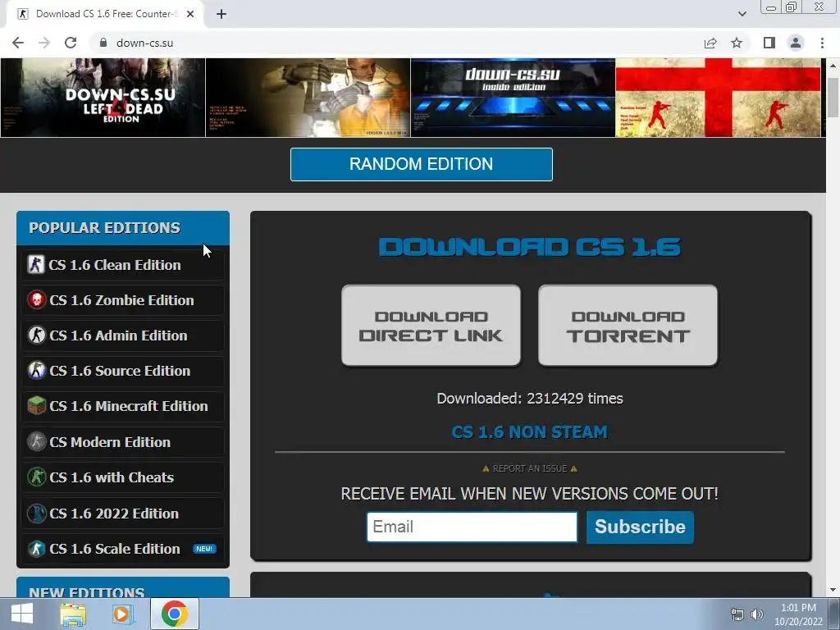The image size is (840, 630).
Task: Select the Download CS 1.6 Free tab
Action: [105, 14]
